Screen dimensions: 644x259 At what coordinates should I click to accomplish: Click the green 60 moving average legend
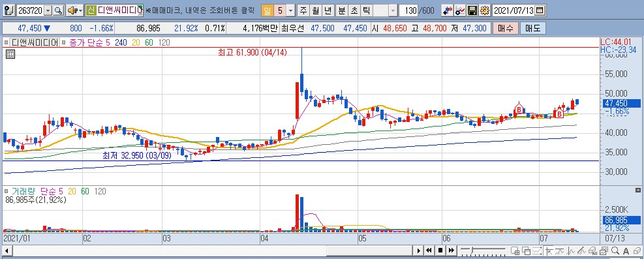[149, 42]
